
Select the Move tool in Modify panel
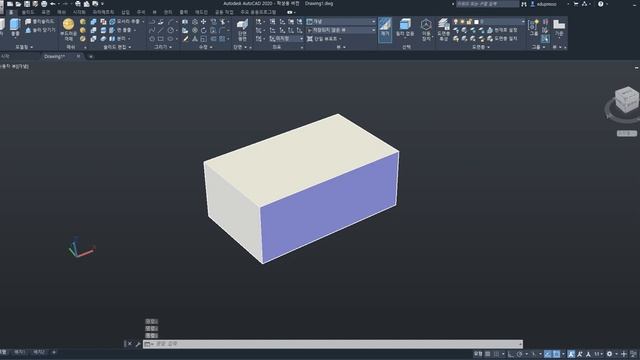(x=203, y=21)
